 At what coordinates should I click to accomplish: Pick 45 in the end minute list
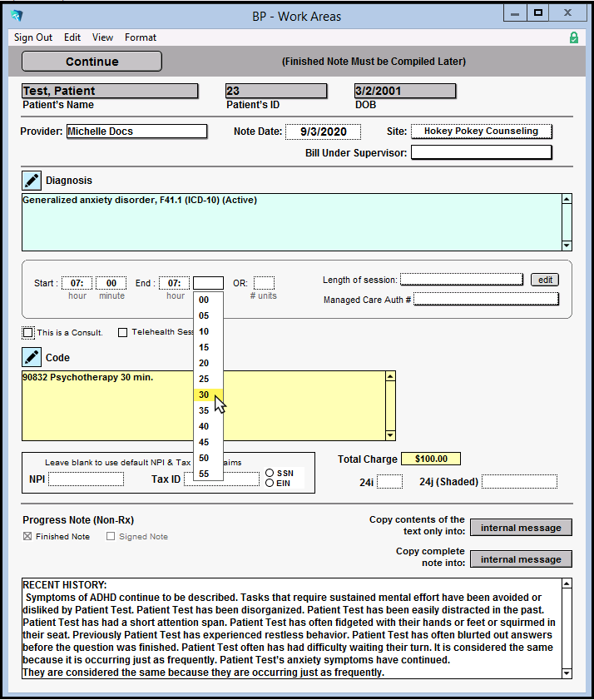(204, 442)
